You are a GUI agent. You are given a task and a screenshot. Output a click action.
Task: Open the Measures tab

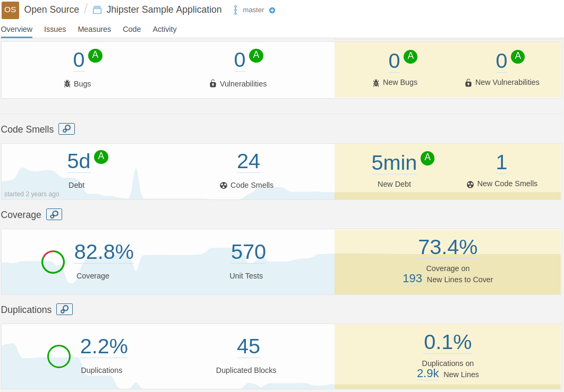(x=94, y=29)
